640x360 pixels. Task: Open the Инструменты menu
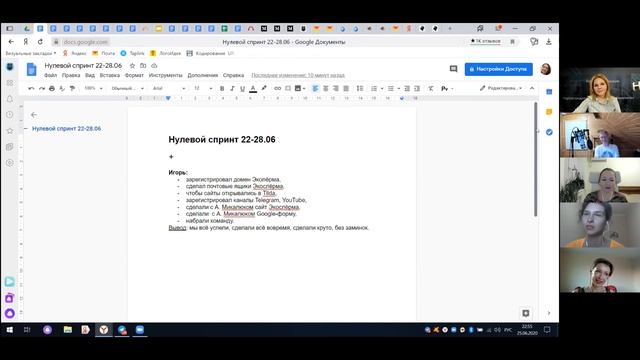click(x=165, y=76)
